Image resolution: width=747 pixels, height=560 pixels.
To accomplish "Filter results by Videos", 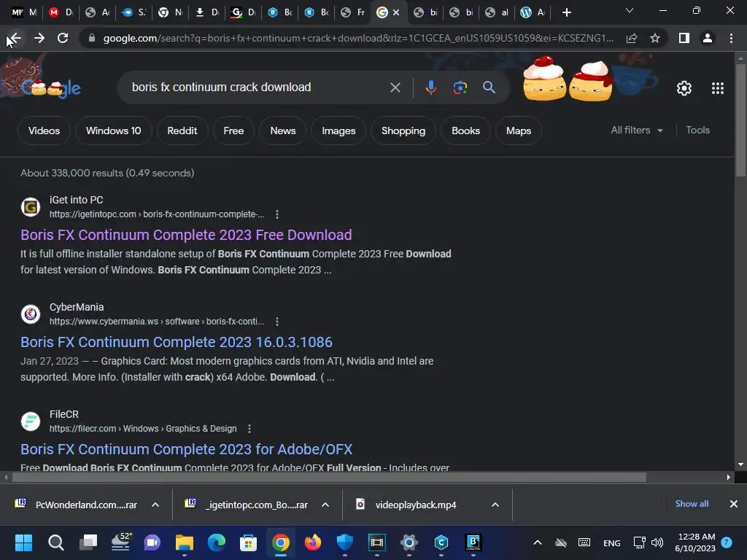I will (44, 131).
